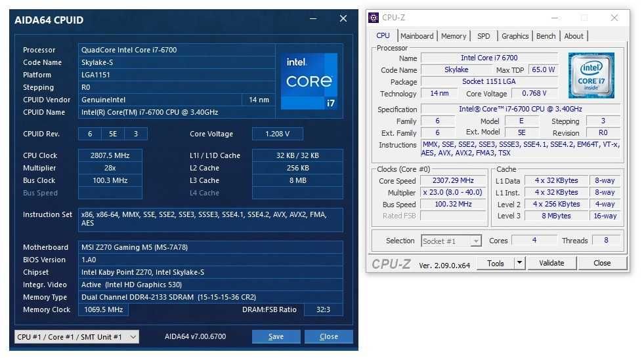Click CPU-Z Level 3 cache value 8 MBytes
The height and width of the screenshot is (358, 644).
pyautogui.click(x=556, y=216)
